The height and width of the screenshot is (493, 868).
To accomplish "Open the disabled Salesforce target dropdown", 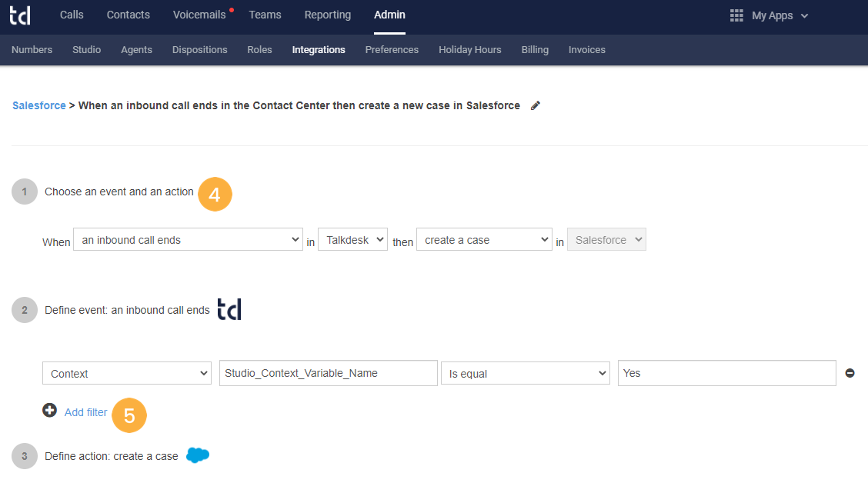I will pos(606,240).
